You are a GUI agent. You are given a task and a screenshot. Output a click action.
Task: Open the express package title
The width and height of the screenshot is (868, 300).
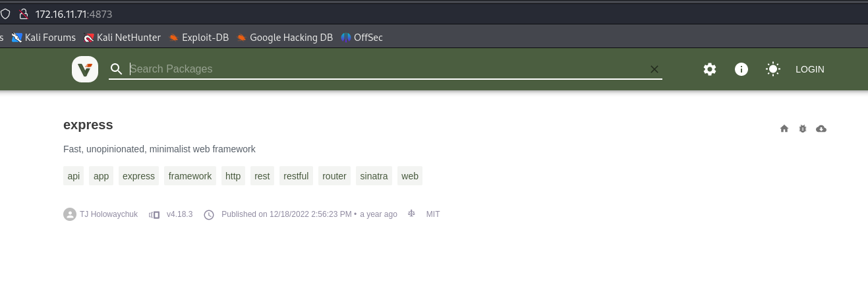(x=88, y=125)
